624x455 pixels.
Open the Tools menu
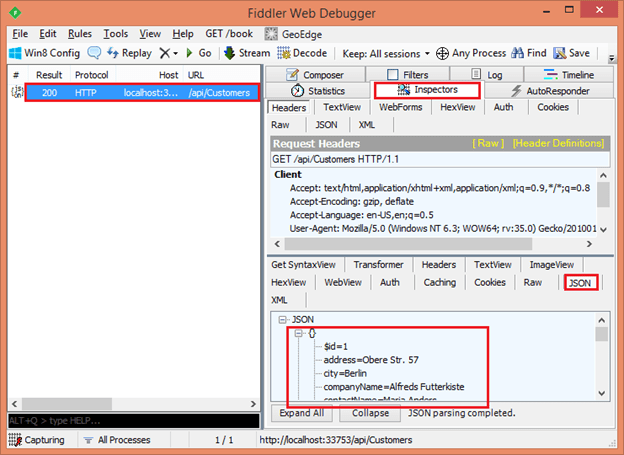click(x=116, y=34)
